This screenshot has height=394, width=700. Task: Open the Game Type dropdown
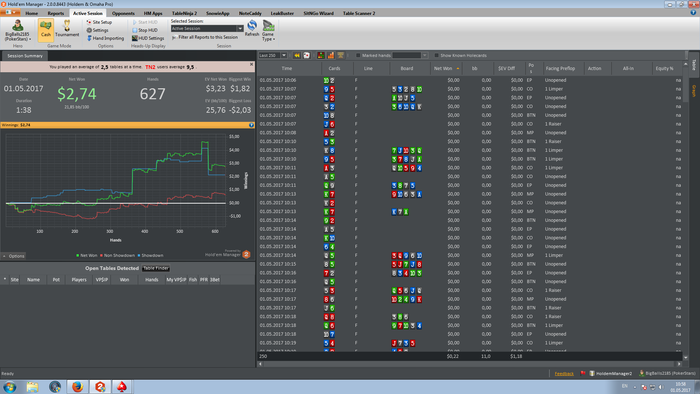[x=268, y=30]
